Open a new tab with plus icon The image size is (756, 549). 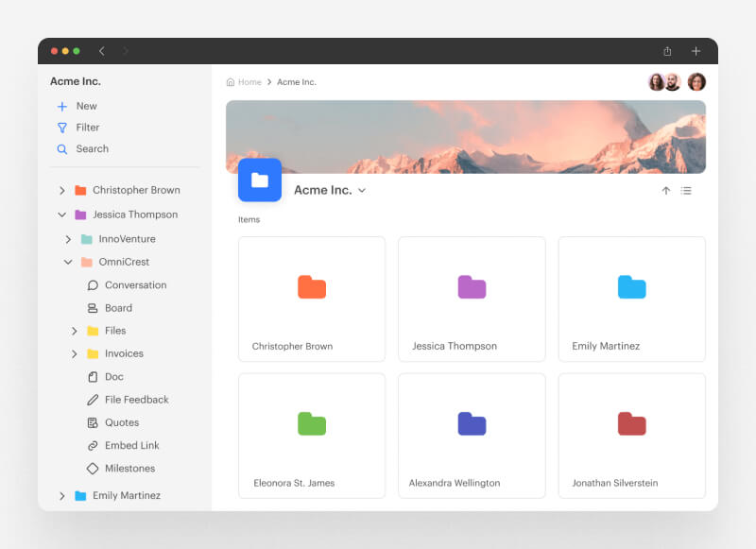(696, 51)
